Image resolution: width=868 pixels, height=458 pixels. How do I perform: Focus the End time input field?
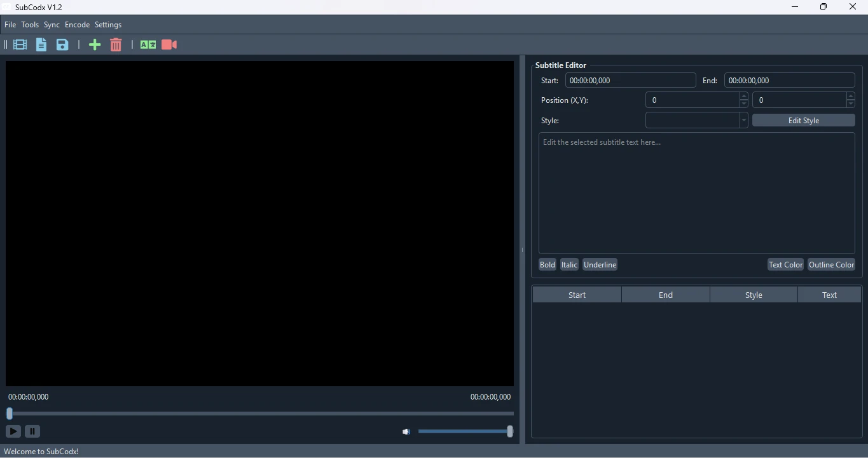[790, 81]
